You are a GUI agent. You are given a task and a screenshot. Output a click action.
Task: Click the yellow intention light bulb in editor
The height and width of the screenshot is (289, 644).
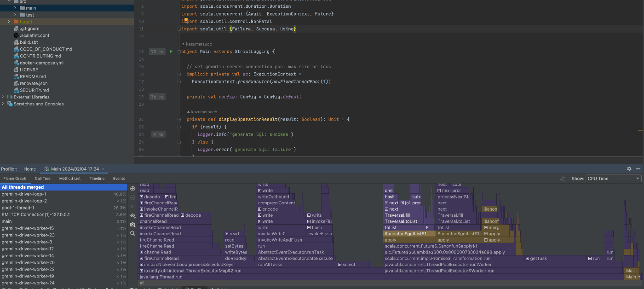click(186, 21)
